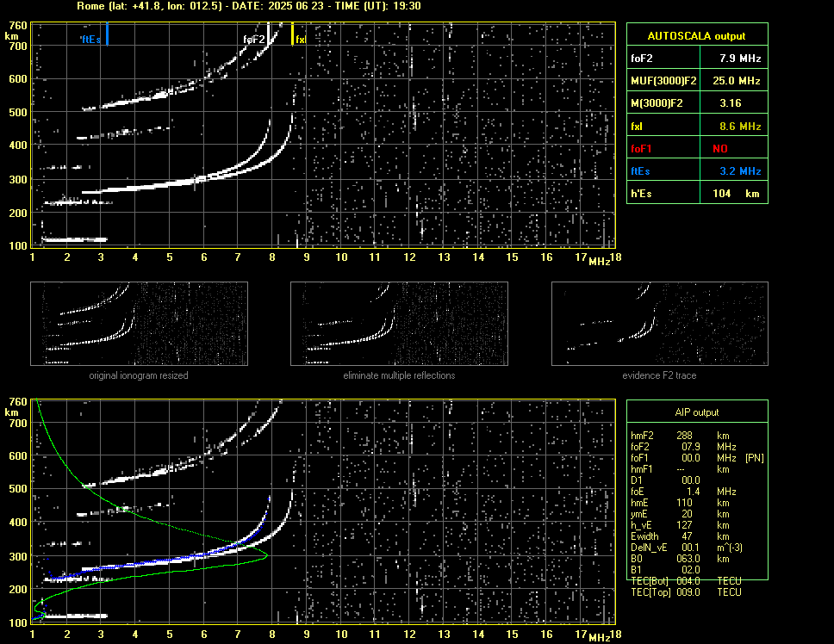Select the red foF1 NO value
The image size is (834, 644).
tap(720, 149)
